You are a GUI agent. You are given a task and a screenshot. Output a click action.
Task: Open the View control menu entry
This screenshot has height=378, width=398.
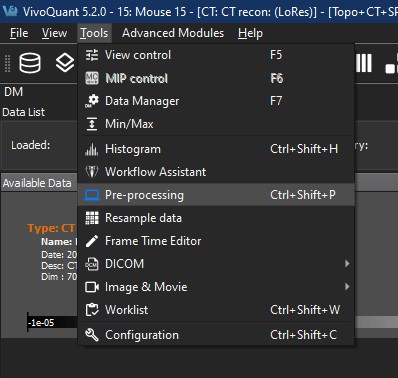(216, 55)
